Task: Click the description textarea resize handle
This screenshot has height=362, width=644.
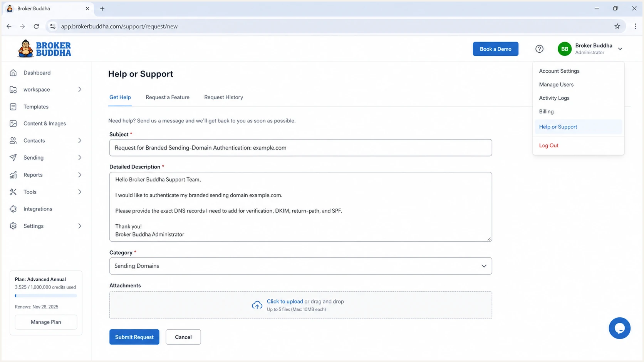Action: 489,239
